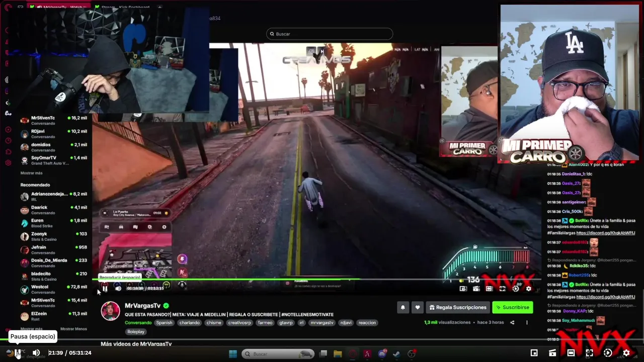Open the domidios channel in the sidebar
Viewport: 644px width, 362px height.
tap(53, 147)
